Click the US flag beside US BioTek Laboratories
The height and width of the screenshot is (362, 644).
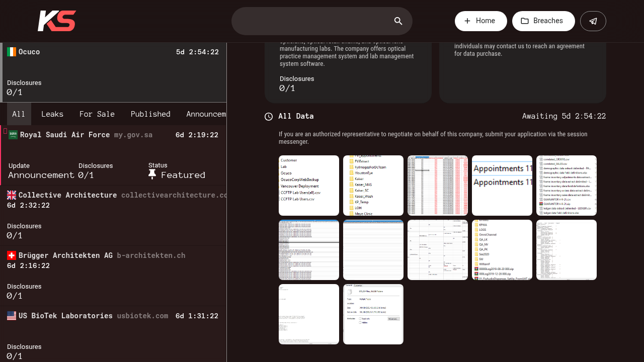[12, 316]
